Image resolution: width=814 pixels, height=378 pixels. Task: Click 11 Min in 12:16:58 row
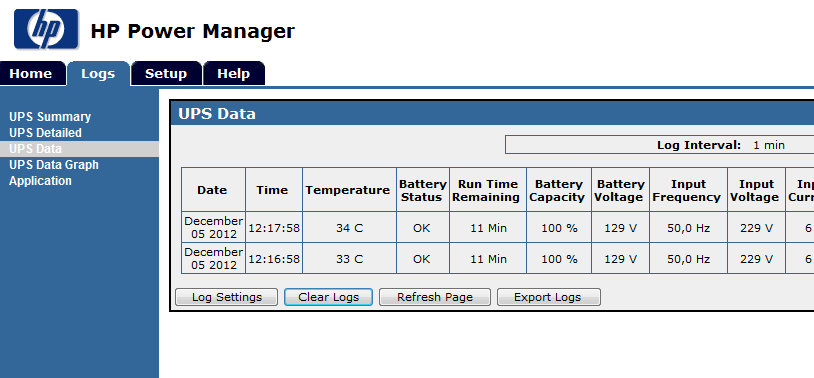pyautogui.click(x=488, y=259)
